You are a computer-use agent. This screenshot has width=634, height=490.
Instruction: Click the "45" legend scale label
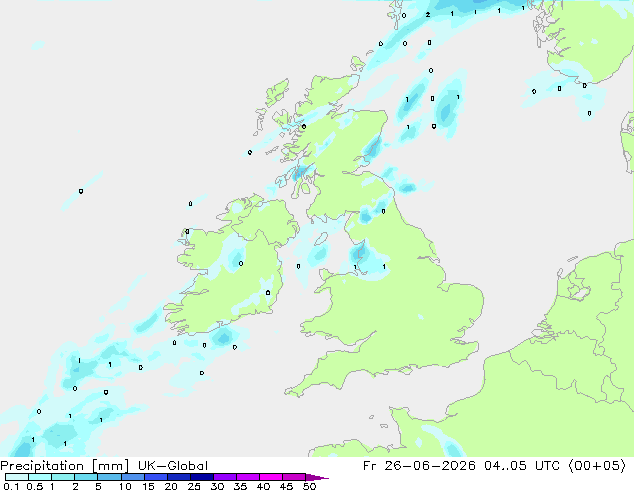286,486
